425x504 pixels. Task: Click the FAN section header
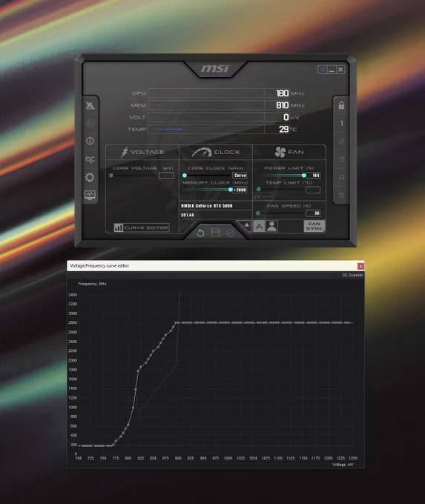pyautogui.click(x=289, y=152)
